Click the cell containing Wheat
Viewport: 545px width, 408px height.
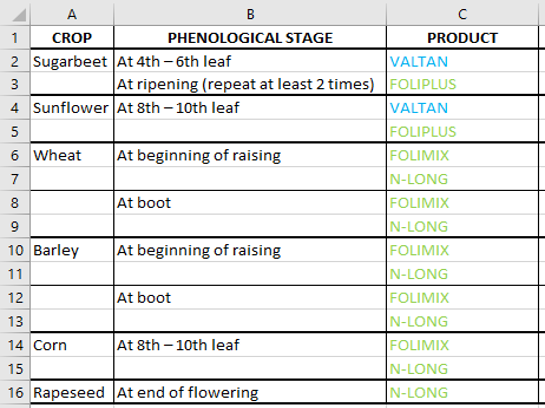click(72, 155)
